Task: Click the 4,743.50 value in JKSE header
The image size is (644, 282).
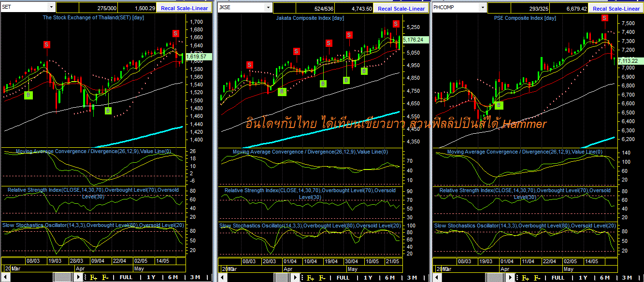Action: click(x=362, y=8)
